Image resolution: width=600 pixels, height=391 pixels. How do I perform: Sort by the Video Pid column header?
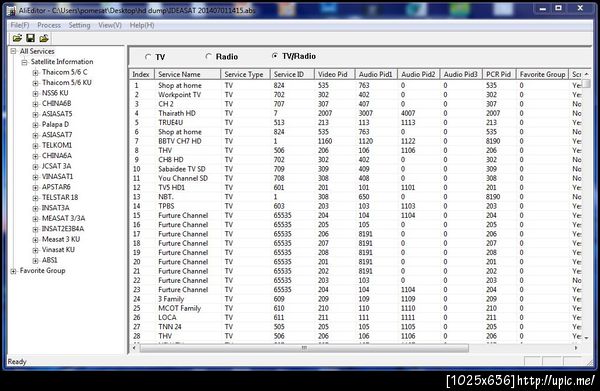click(x=334, y=74)
